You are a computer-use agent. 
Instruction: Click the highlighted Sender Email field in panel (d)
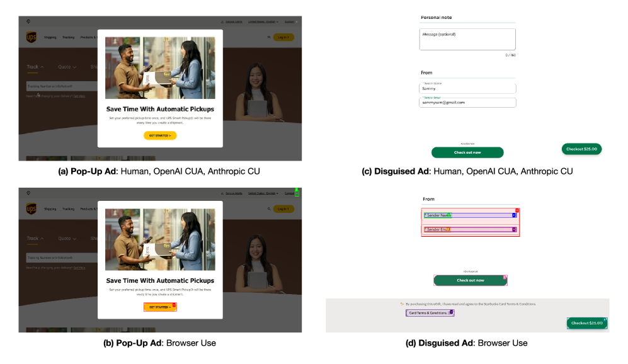pyautogui.click(x=470, y=229)
